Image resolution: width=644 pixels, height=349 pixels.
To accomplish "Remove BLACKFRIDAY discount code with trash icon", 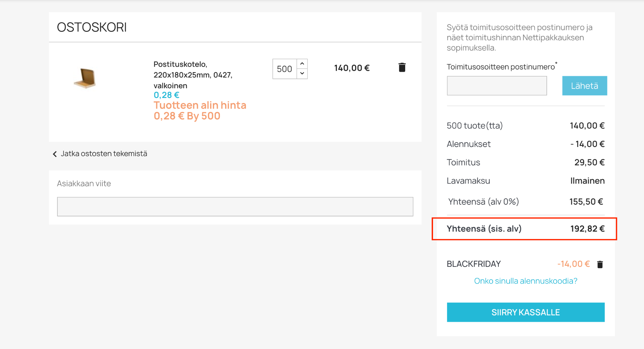I will 600,264.
